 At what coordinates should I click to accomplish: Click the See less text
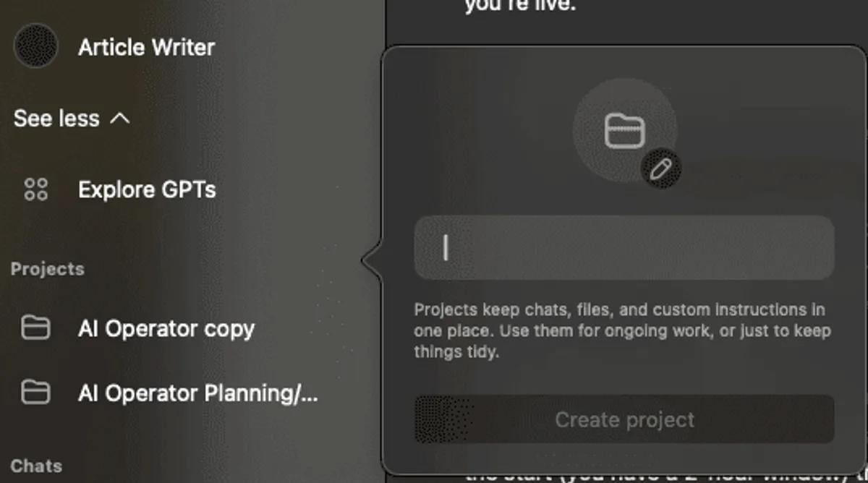pos(56,118)
